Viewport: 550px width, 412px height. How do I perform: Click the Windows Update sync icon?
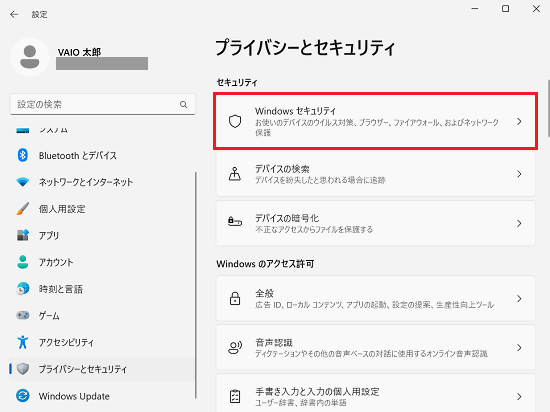pyautogui.click(x=23, y=396)
